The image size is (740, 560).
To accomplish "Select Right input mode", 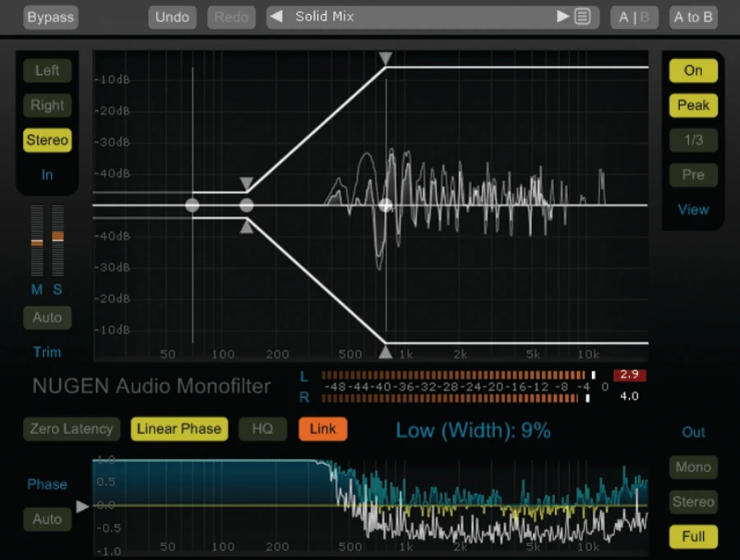I will pos(47,105).
